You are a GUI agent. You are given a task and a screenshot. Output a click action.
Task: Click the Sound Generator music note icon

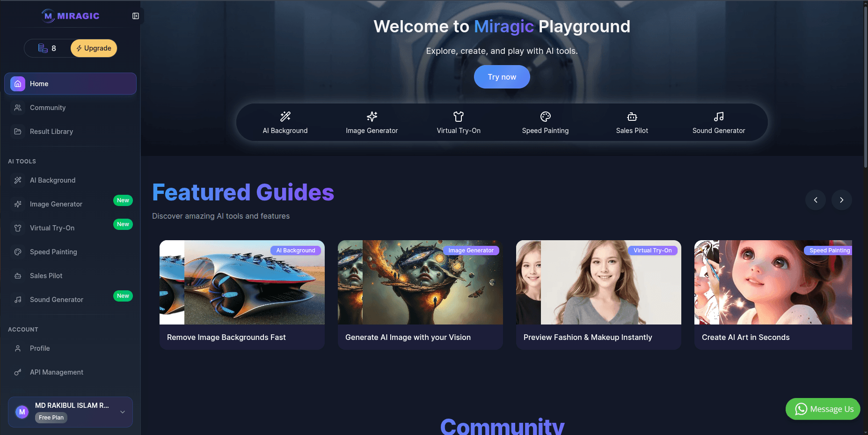coord(719,116)
